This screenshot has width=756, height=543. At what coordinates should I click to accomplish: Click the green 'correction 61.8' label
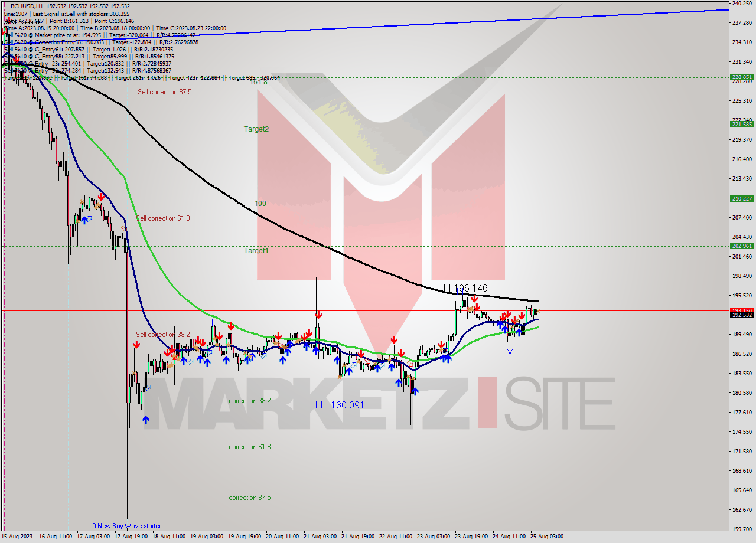coord(250,447)
